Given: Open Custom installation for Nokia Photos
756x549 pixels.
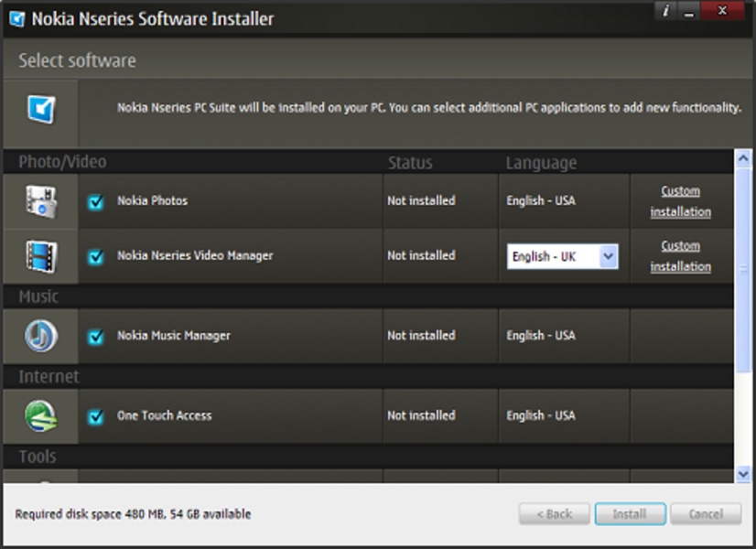Looking at the screenshot, I should (x=680, y=201).
